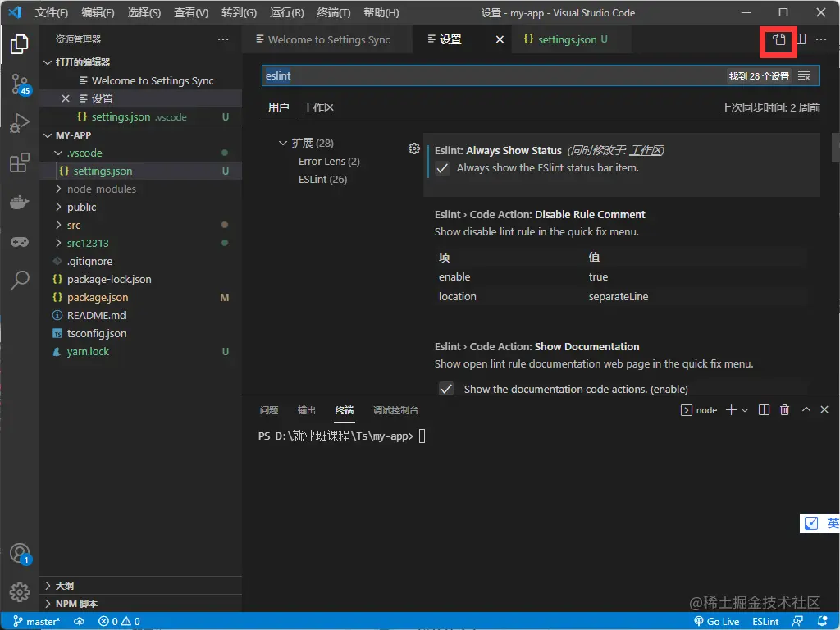
Task: Open the Docker whale view
Action: coord(20,202)
